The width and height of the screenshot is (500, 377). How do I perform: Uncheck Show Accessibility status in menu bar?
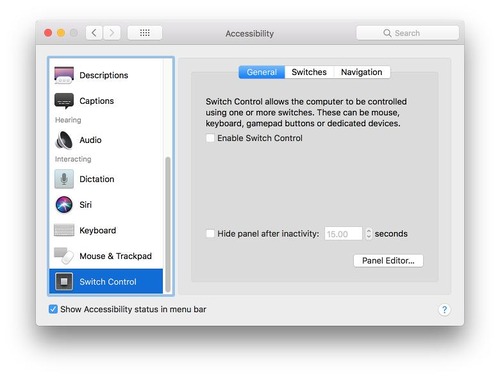53,309
